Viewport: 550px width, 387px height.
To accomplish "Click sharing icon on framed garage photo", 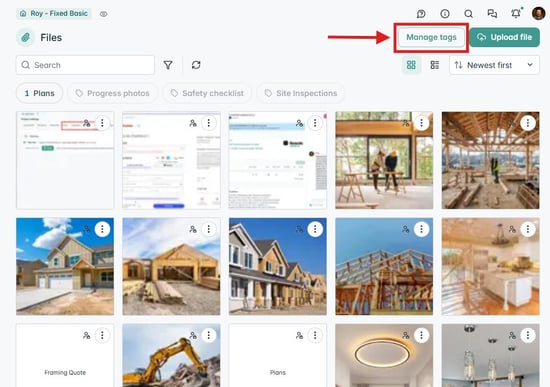I will tap(193, 229).
